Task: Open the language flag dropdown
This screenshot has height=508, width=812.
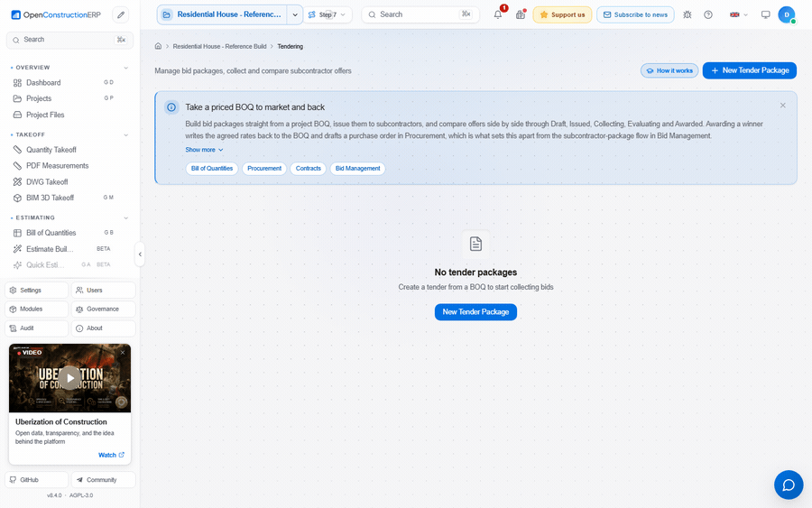Action: pos(738,14)
